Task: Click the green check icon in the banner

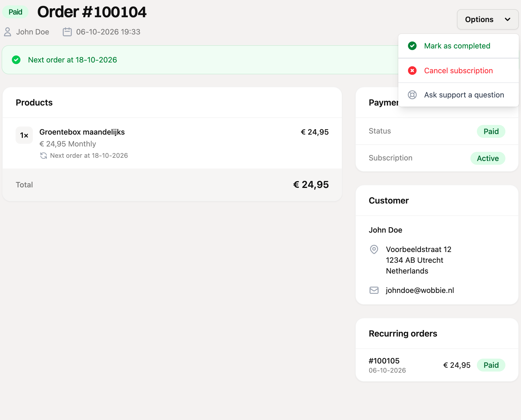Action: [x=16, y=60]
